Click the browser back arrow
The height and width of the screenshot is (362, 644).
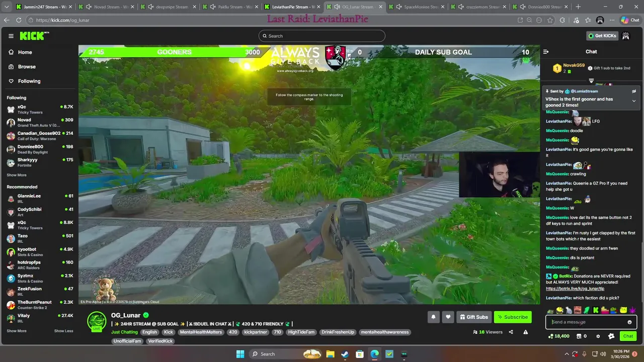pyautogui.click(x=7, y=20)
